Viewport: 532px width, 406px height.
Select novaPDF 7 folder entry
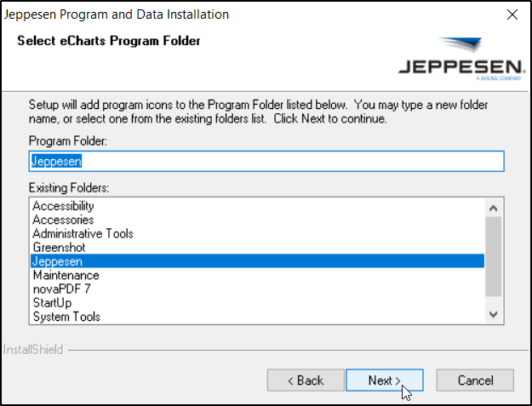coord(63,289)
